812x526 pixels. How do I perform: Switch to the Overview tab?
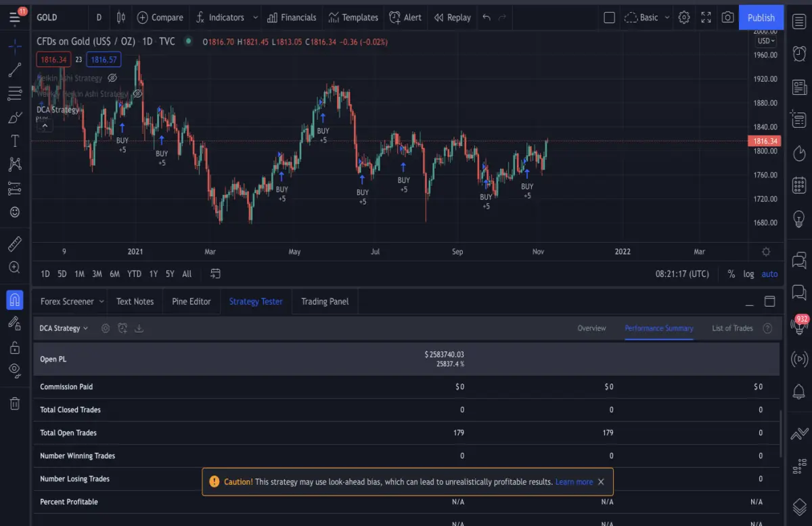pyautogui.click(x=591, y=328)
